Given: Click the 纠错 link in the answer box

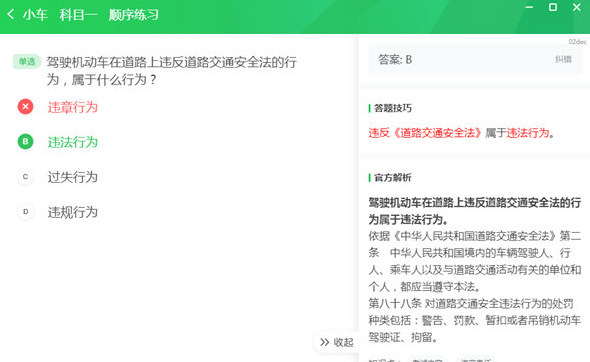Looking at the screenshot, I should tap(563, 59).
